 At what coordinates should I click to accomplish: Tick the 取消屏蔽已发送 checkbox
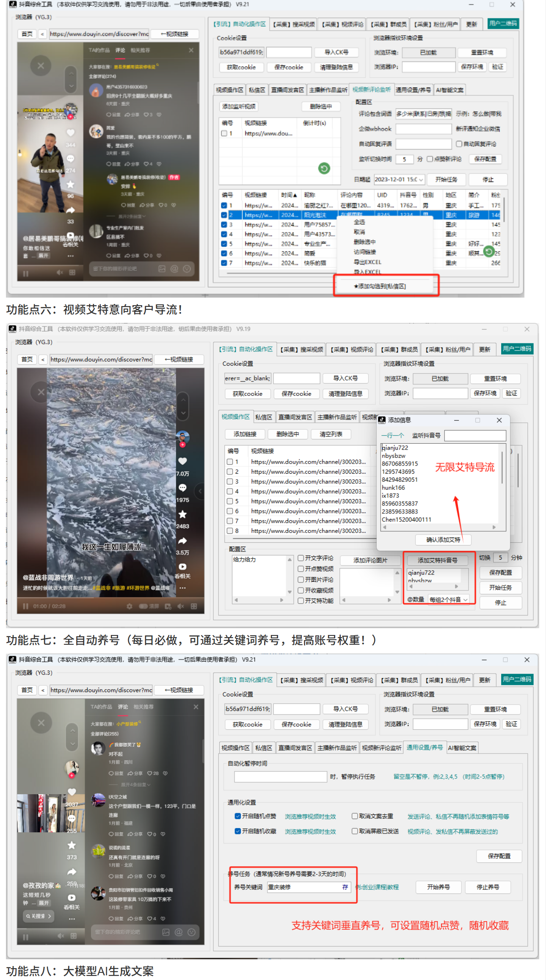pyautogui.click(x=355, y=831)
